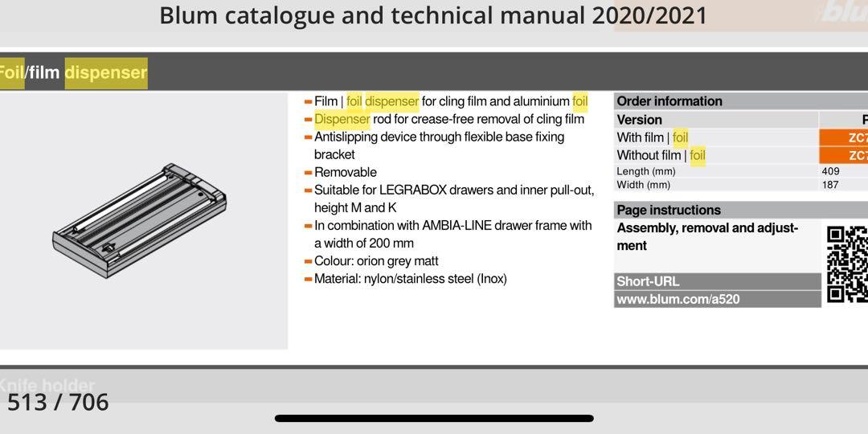The height and width of the screenshot is (434, 868).
Task: Tap the 513 / 706 page indicator
Action: [58, 402]
